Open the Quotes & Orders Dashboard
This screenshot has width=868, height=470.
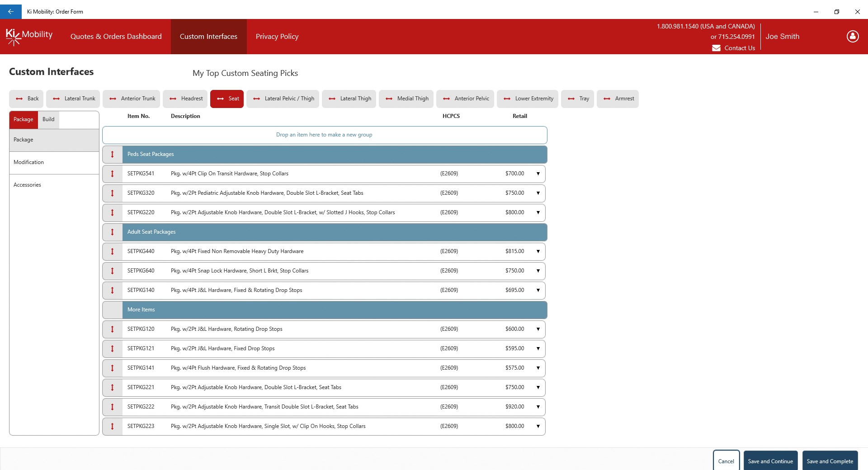pos(116,37)
